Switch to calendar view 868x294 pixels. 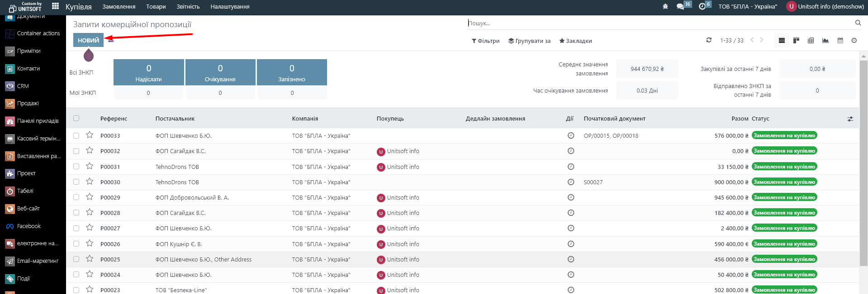(840, 41)
